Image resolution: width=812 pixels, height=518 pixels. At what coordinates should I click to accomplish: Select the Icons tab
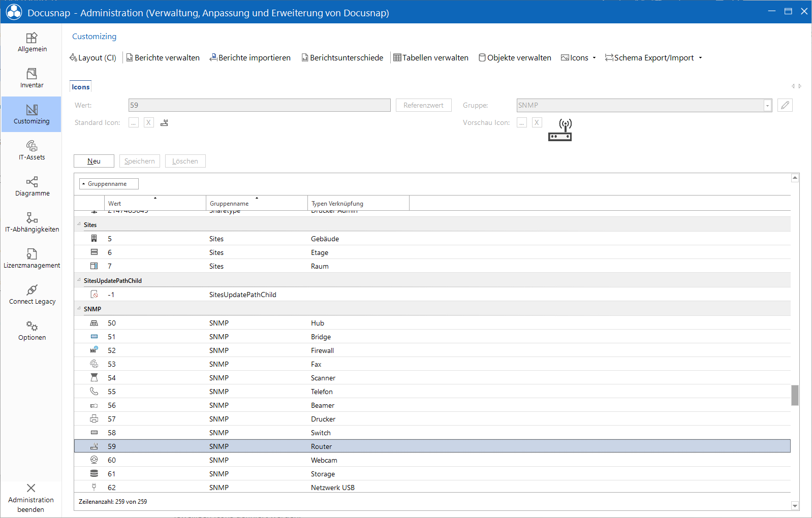point(80,87)
